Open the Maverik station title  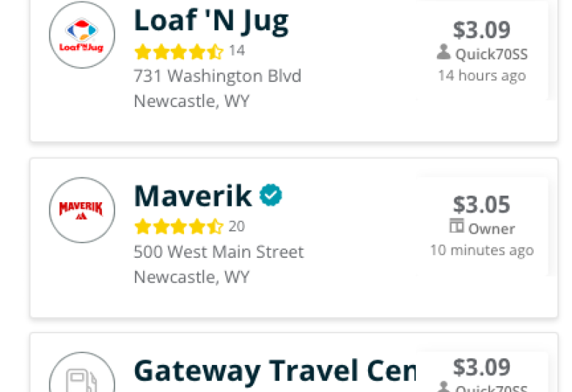point(193,196)
